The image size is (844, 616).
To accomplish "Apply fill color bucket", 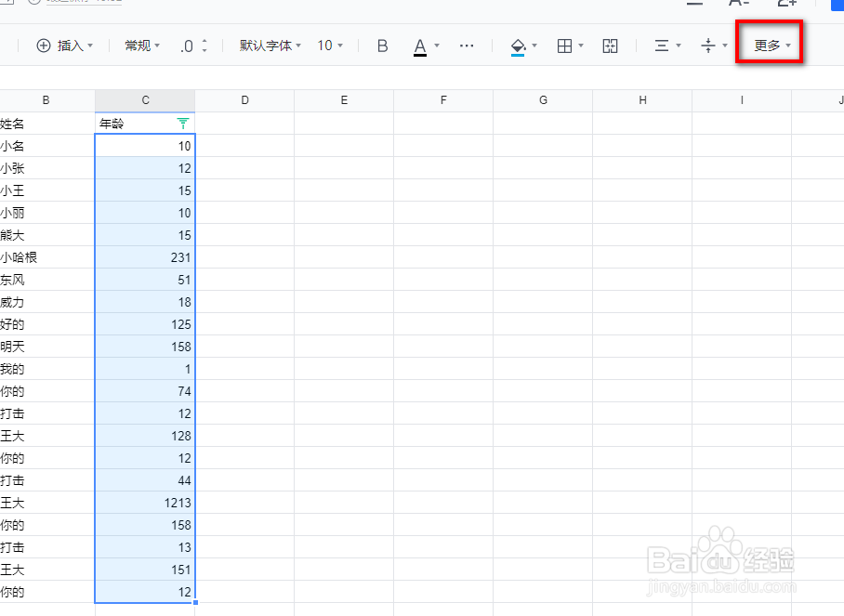I will pyautogui.click(x=518, y=46).
